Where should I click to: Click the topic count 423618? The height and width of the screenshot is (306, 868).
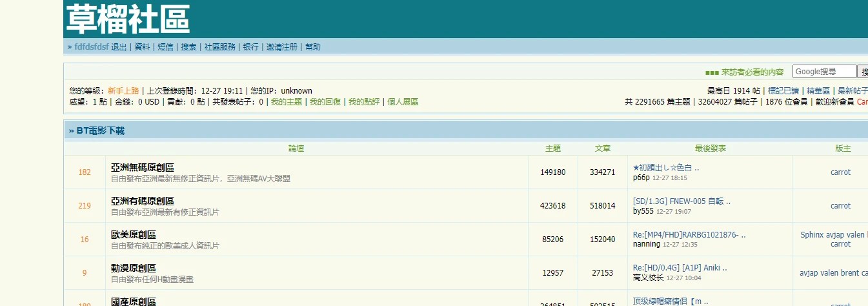553,206
